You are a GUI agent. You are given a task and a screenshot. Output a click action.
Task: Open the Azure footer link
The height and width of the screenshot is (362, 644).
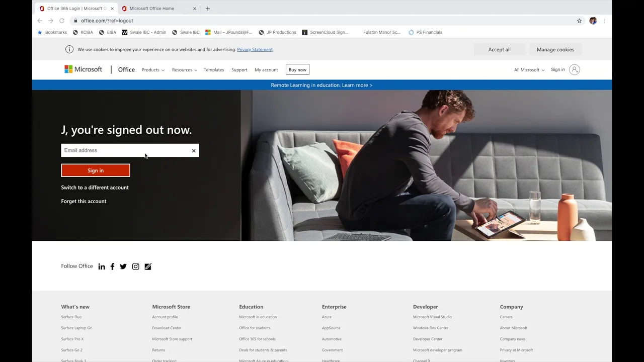click(x=327, y=317)
